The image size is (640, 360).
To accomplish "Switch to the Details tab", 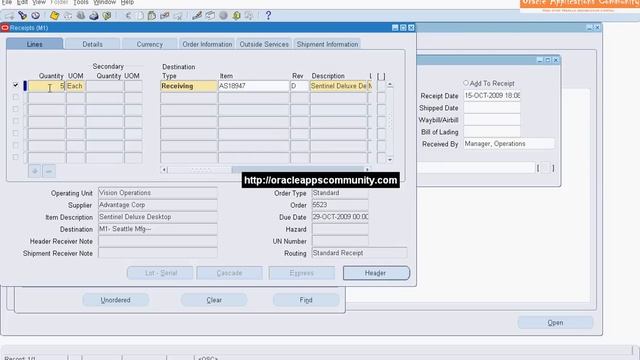I will click(x=93, y=44).
